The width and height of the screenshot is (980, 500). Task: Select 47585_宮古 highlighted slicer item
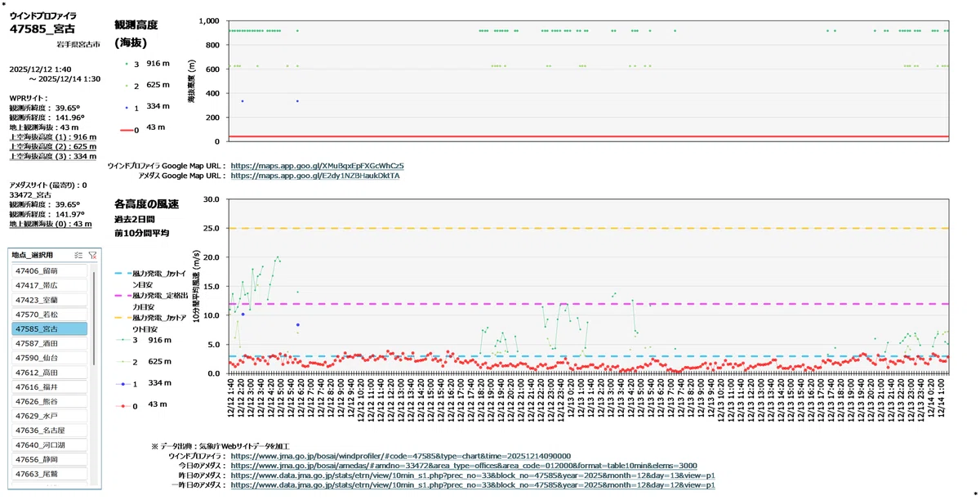pyautogui.click(x=49, y=328)
